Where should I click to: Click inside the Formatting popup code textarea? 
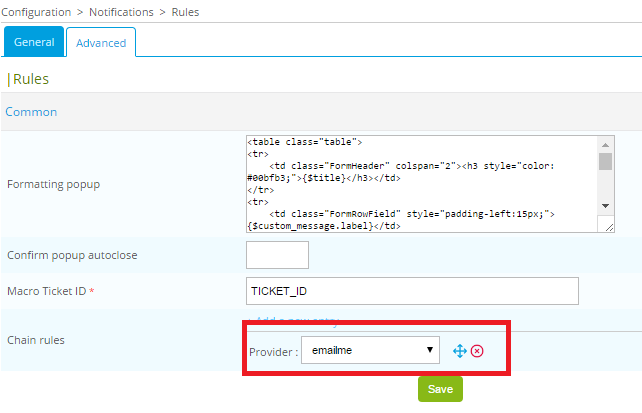click(x=420, y=184)
